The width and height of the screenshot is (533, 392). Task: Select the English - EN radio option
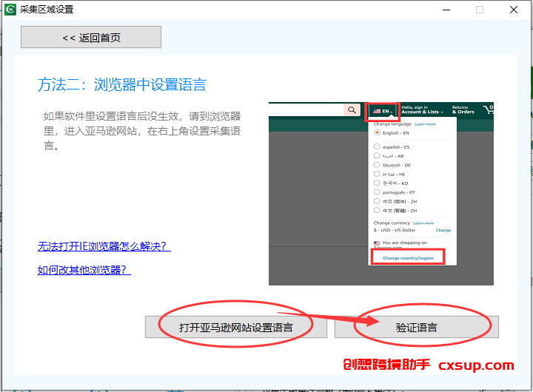[x=377, y=132]
